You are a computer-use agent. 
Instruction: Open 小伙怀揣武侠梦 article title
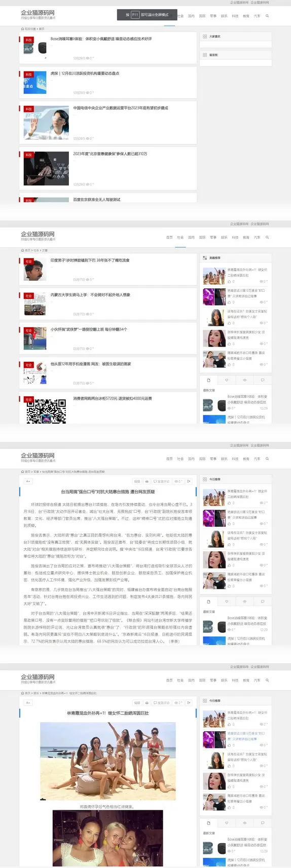(x=89, y=329)
